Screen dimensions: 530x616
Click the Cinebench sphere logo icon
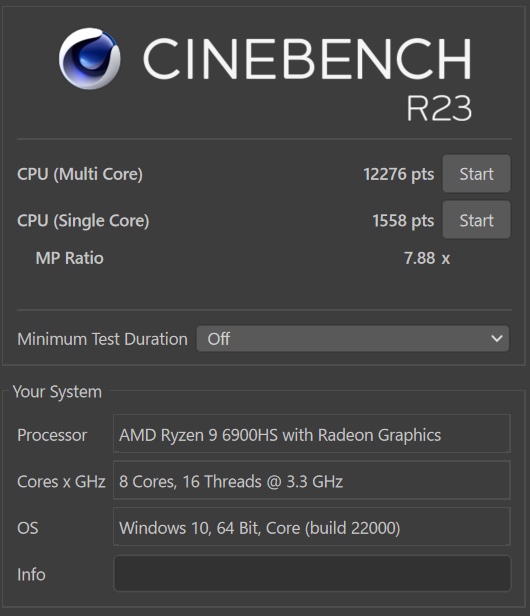(90, 59)
